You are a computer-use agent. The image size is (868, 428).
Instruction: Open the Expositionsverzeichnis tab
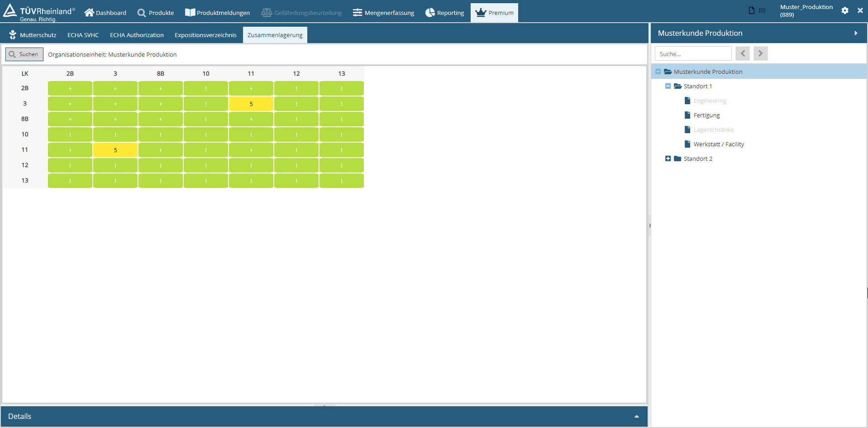(205, 35)
